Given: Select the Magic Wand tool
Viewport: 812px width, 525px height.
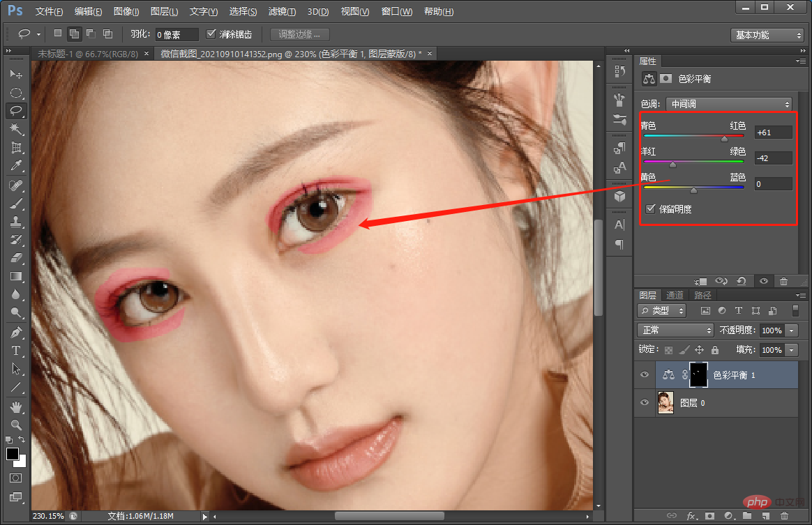Looking at the screenshot, I should click(16, 128).
